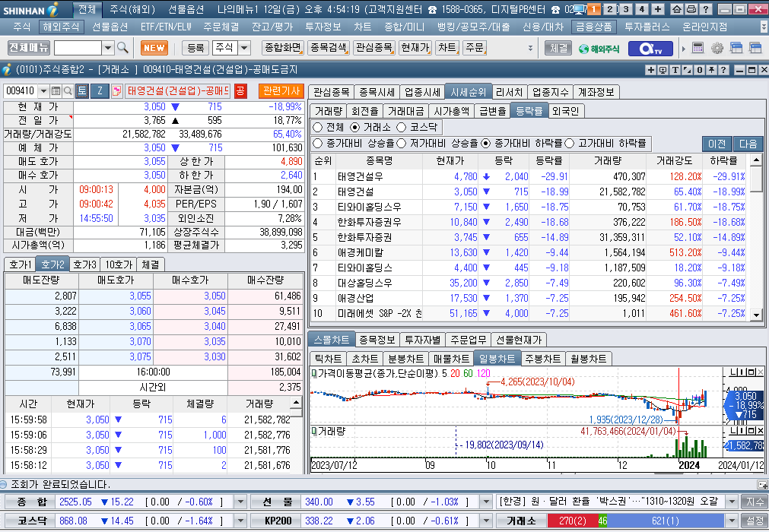Open the 해외주식 top menu
769x532 pixels.
[x=60, y=27]
